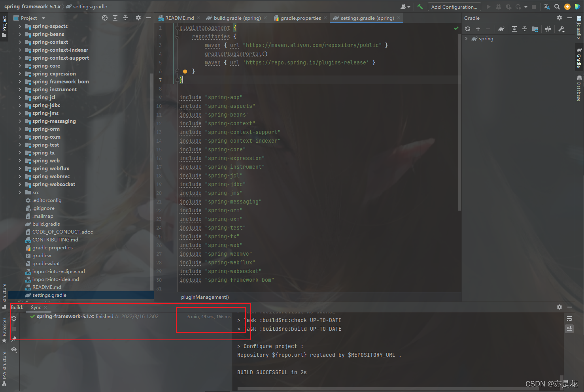This screenshot has height=392, width=584.
Task: Open Gradle panel gear options
Action: (x=559, y=18)
